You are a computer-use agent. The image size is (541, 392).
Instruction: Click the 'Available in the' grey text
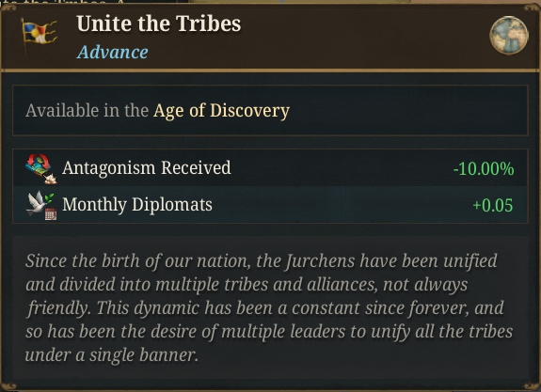coord(87,111)
